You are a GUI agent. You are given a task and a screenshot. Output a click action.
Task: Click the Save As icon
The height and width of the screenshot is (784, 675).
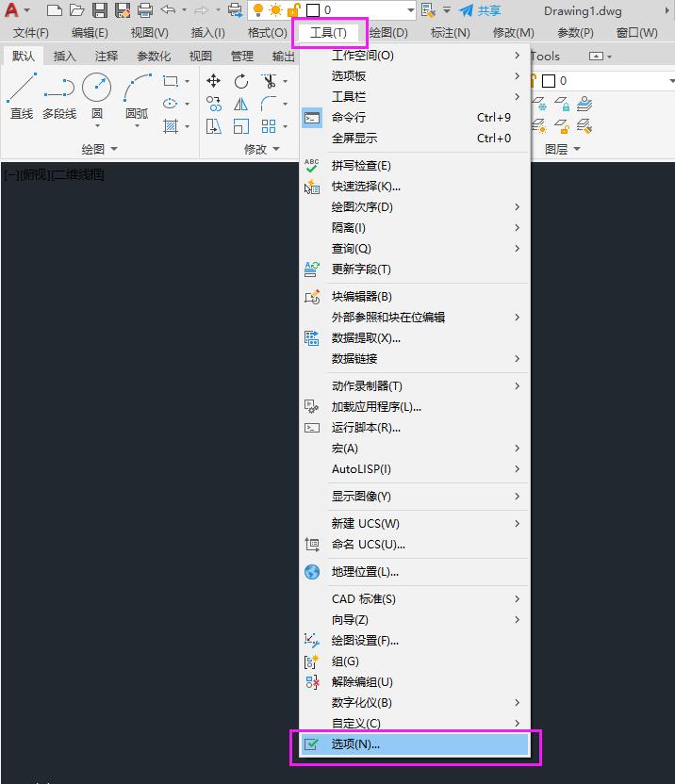[123, 10]
